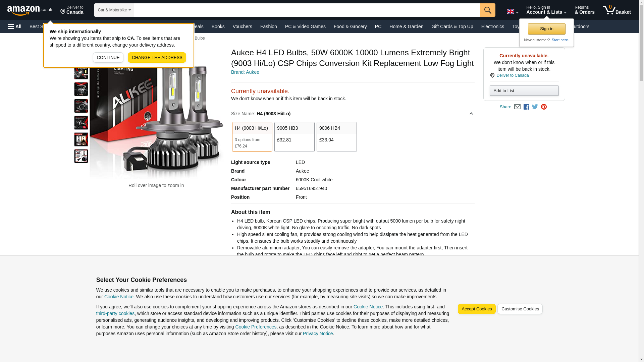Share on Facebook icon

(x=526, y=107)
